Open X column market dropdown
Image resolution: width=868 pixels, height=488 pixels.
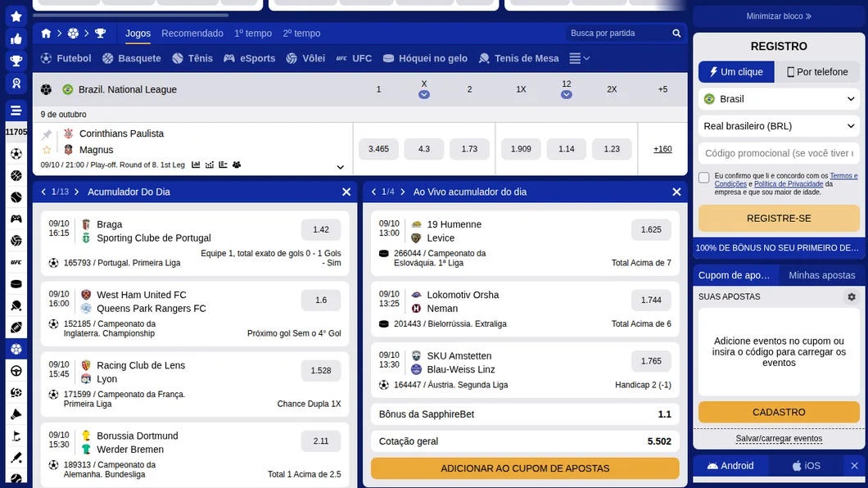pos(424,95)
